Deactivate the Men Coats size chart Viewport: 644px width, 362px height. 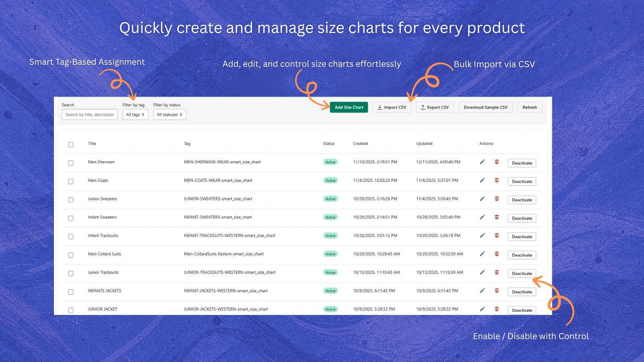tap(522, 181)
